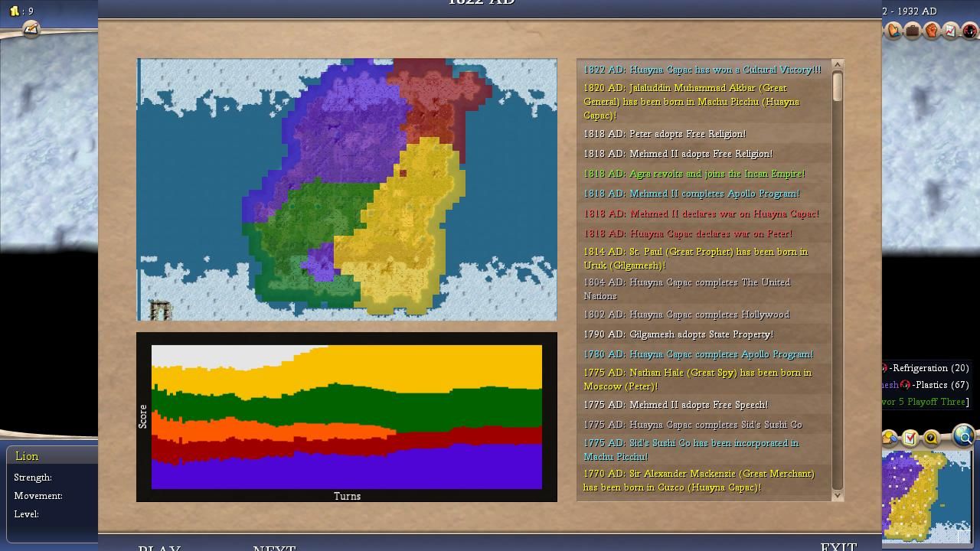Select 'Mehmed II completes Apollo Program!' entry
Image resolution: width=980 pixels, height=551 pixels.
(x=703, y=194)
